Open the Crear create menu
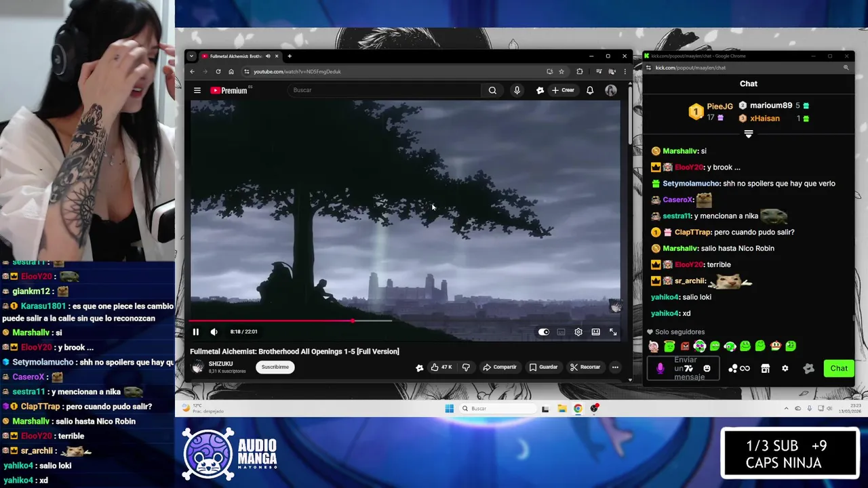Image resolution: width=868 pixels, height=488 pixels. click(x=563, y=90)
